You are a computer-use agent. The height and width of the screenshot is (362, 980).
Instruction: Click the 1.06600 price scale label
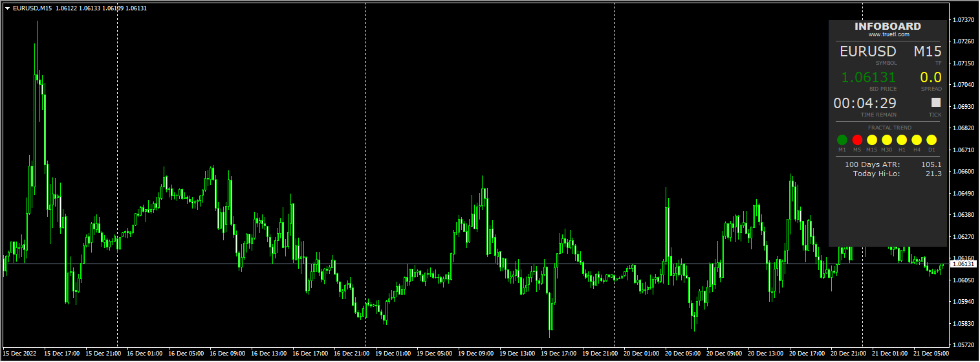tap(963, 172)
